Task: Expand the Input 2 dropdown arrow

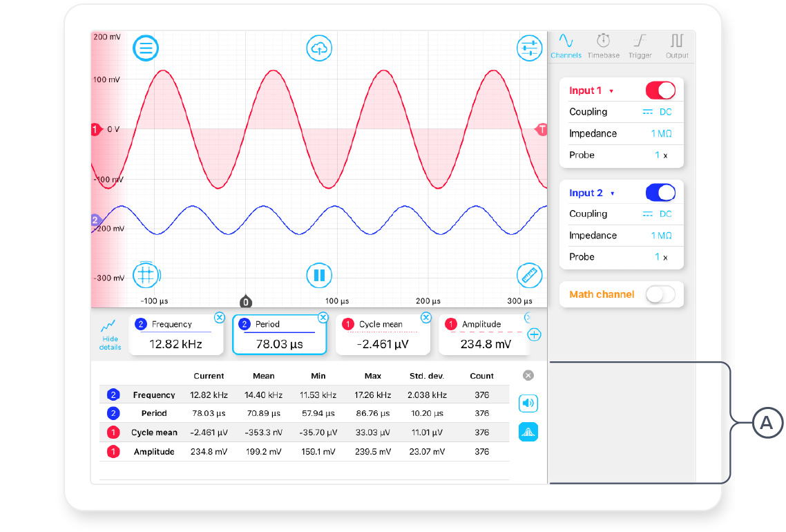Action: click(613, 193)
